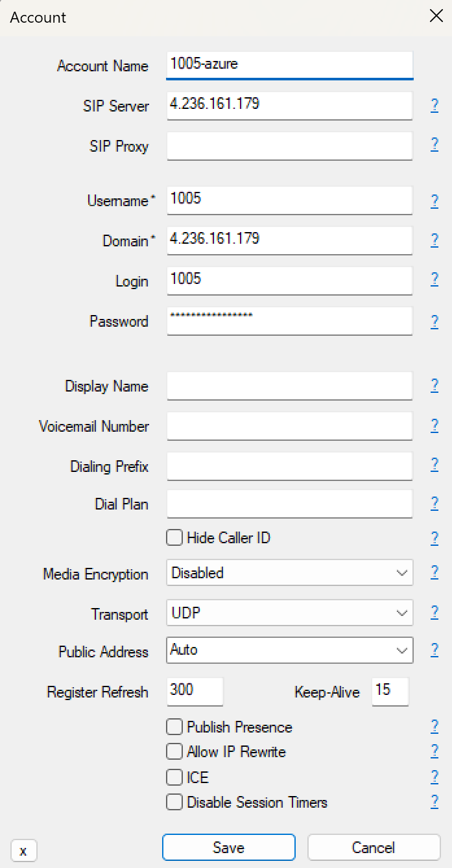Screen dimensions: 452x868
Task: Open the help link for ICE
Action: (434, 776)
